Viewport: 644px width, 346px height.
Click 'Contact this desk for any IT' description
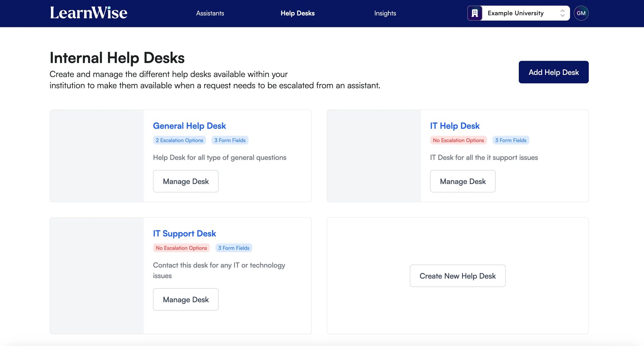219,270
